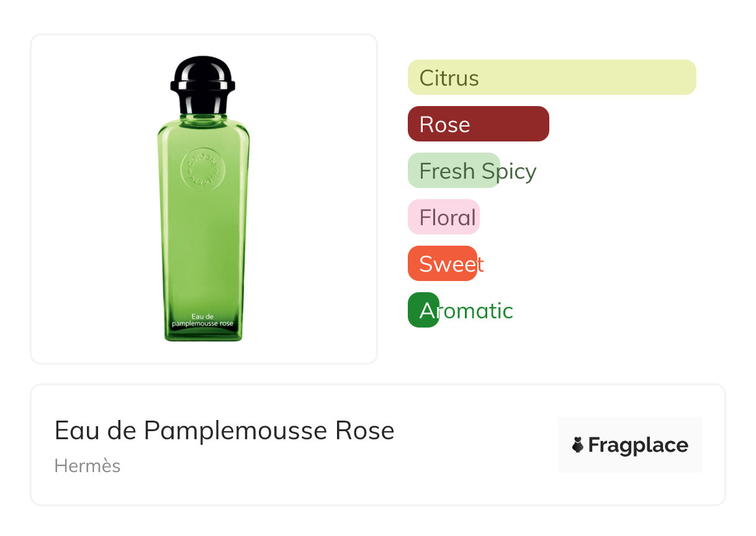Viewport: 756px width, 536px height.
Task: Click the green 'romatic' text outside the bar
Action: coord(477,311)
